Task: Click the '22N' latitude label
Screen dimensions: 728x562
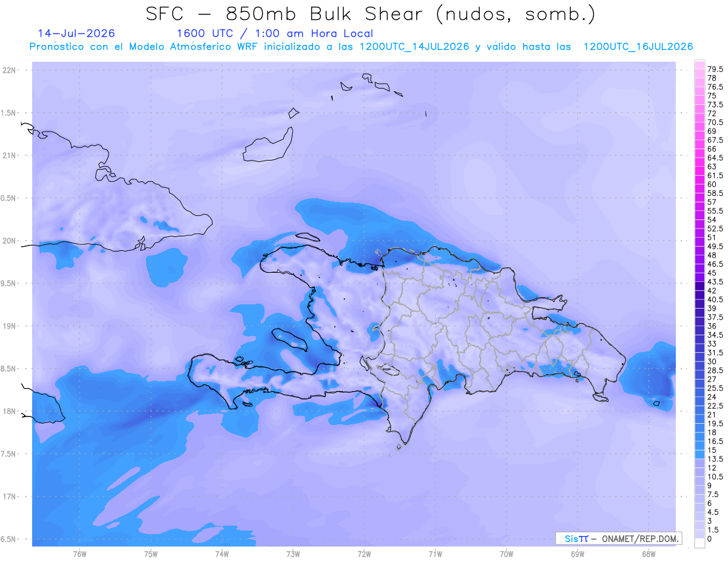Action: [10, 70]
